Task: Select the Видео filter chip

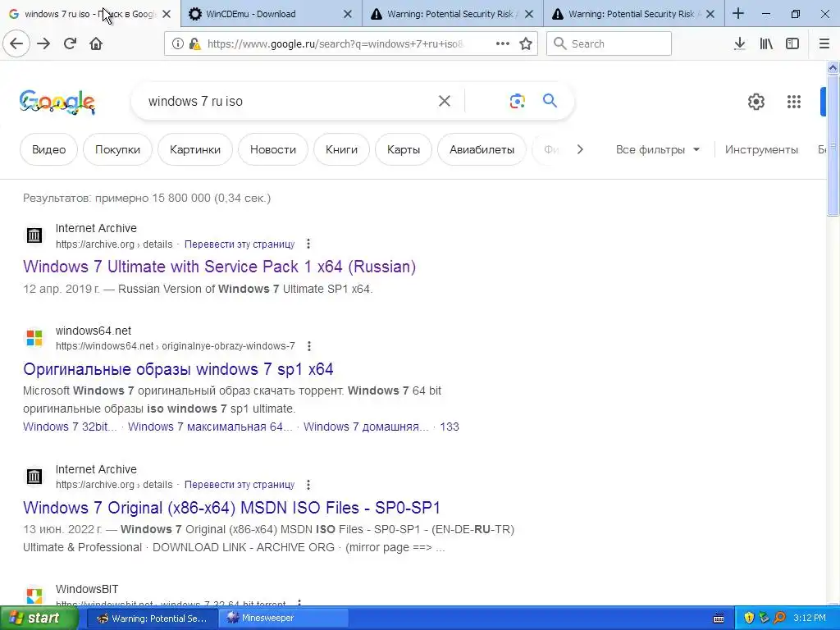Action: 48,149
